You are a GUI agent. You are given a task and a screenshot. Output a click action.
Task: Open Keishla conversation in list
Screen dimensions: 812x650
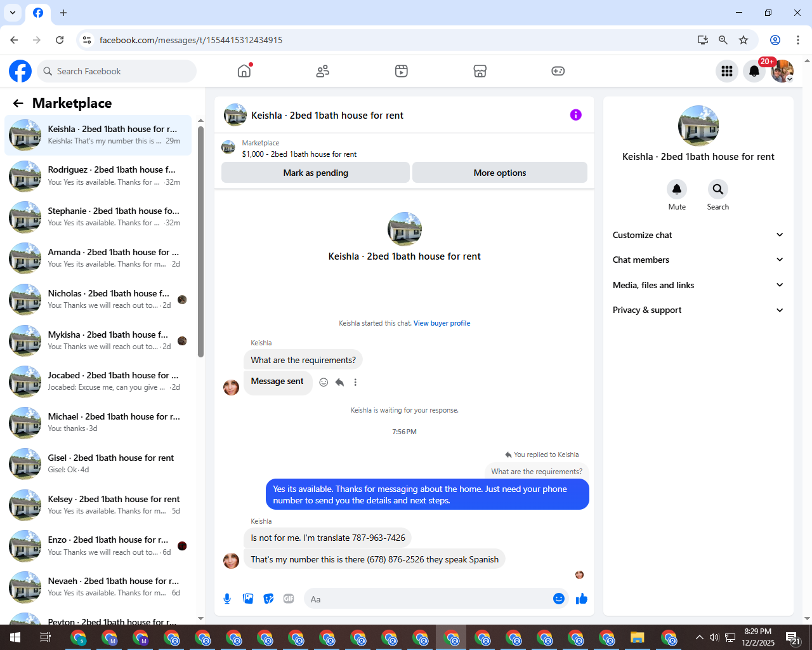[x=98, y=135]
